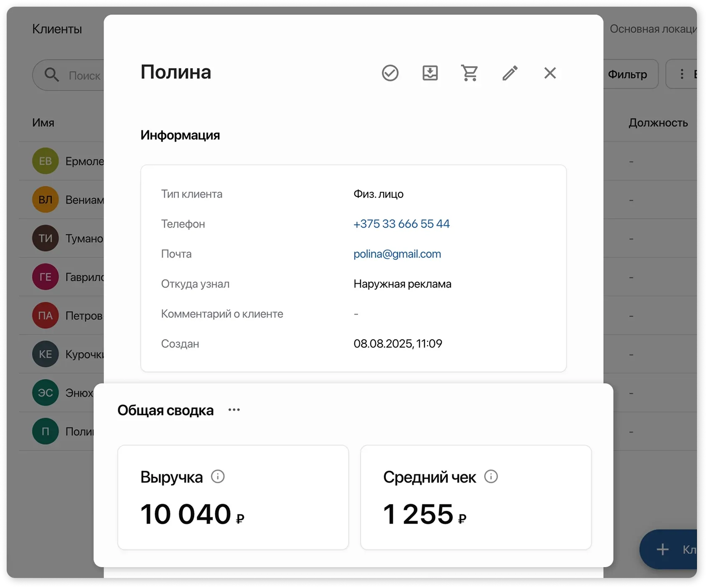Click the Должность column header
The width and height of the screenshot is (707, 588).
click(x=659, y=123)
